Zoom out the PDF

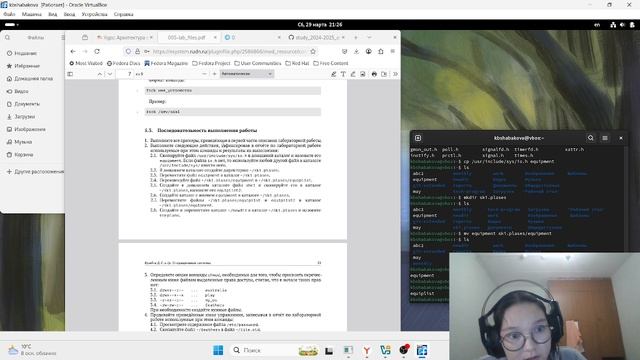point(204,74)
